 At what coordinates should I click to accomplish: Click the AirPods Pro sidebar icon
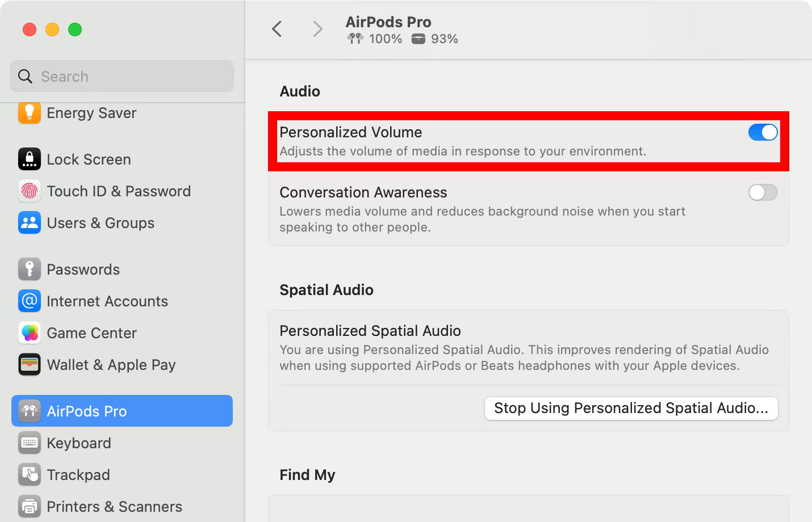30,411
